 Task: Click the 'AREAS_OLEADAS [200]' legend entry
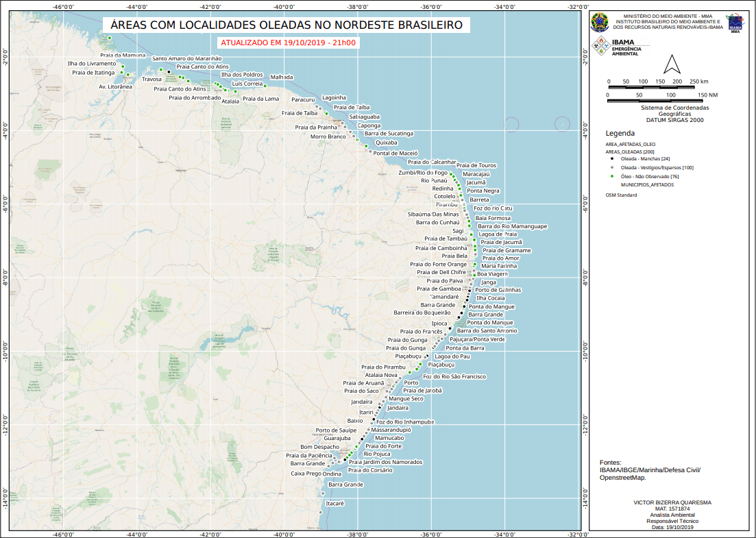click(x=630, y=151)
